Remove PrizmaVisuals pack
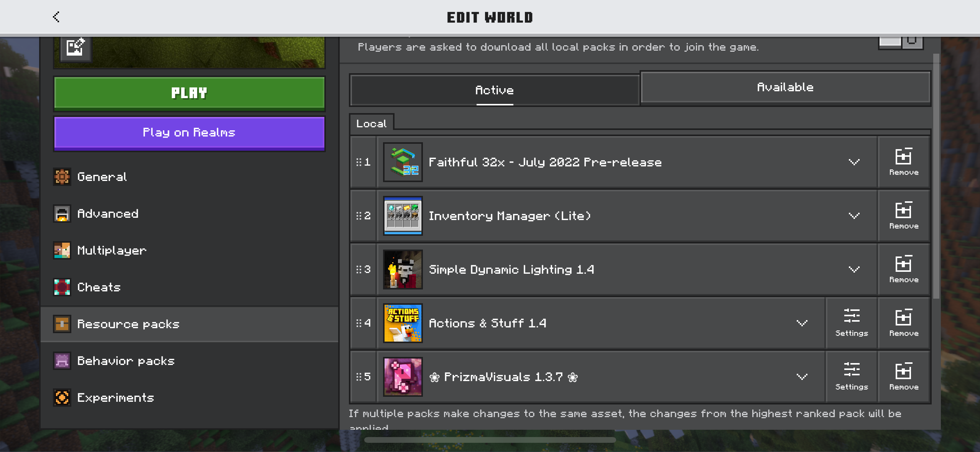Viewport: 980px width, 452px height. click(904, 376)
